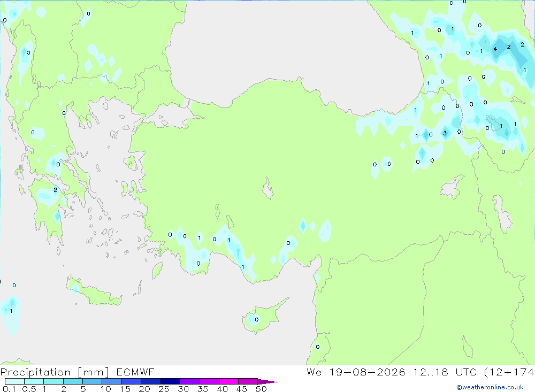Viewport: 535px width, 392px height.
Task: Choose the violet 30–35 mm legend swatch
Action: click(x=189, y=381)
